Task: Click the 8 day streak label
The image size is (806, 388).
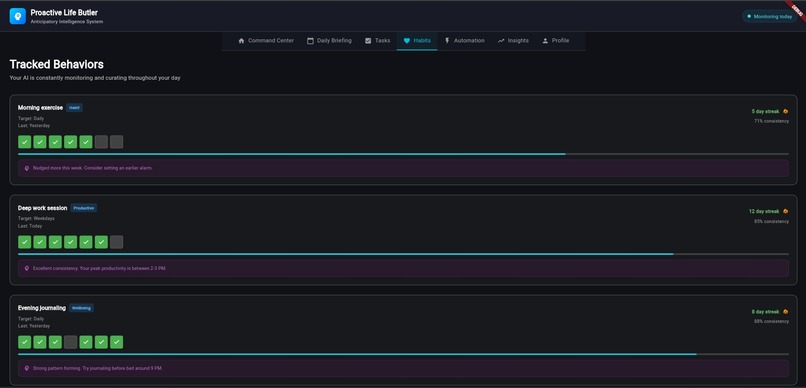Action: (765, 312)
